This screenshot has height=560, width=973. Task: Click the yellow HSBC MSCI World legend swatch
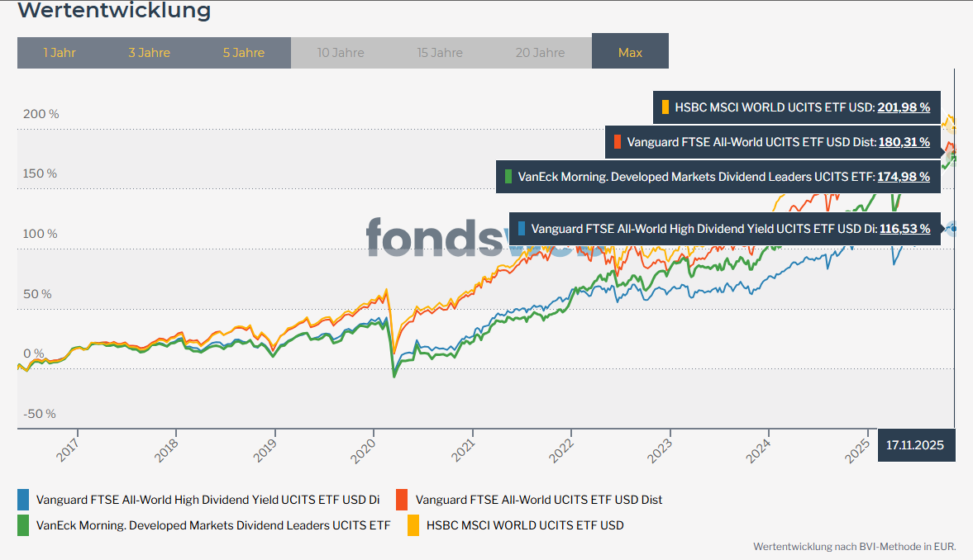click(413, 524)
